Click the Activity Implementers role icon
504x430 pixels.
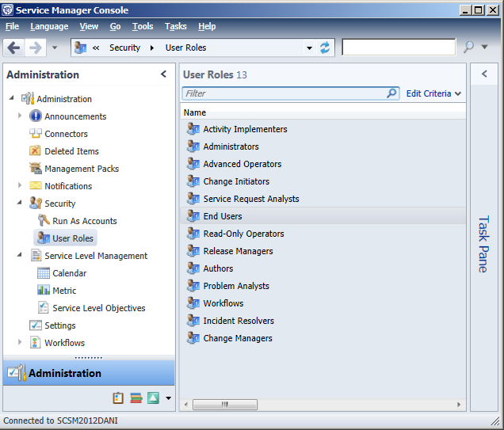(x=193, y=129)
